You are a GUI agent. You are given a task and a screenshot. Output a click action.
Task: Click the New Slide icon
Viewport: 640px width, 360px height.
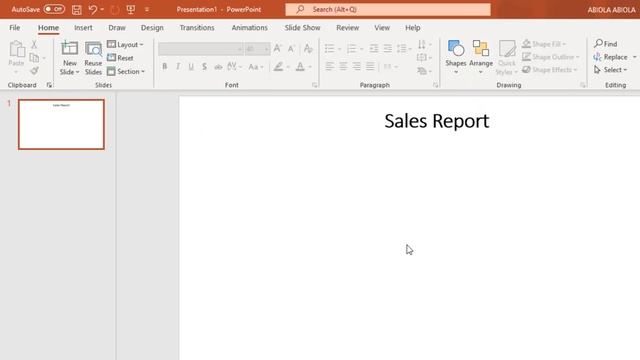(x=69, y=48)
